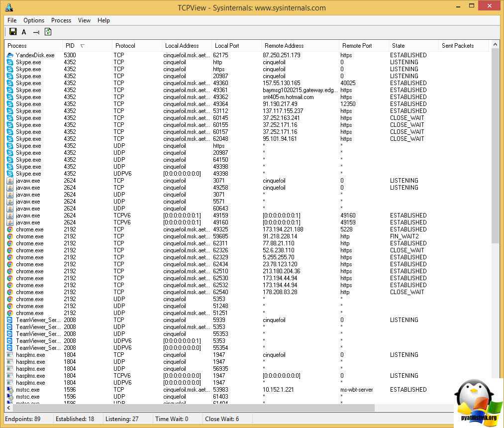This screenshot has width=504, height=428.
Task: Click the first javaw.exe process icon
Action: click(10, 181)
